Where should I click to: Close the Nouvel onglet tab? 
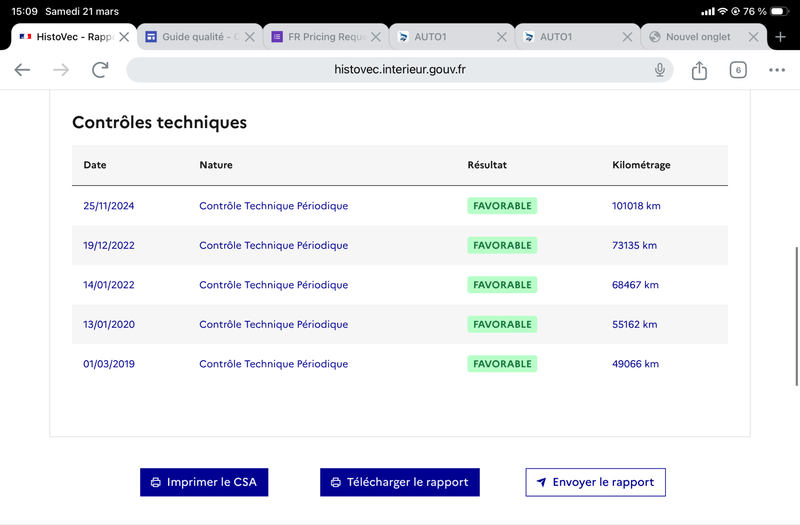(753, 37)
